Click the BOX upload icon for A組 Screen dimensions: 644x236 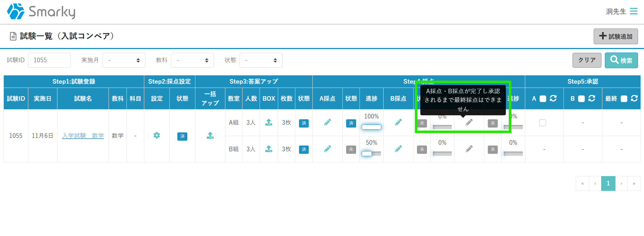(269, 122)
